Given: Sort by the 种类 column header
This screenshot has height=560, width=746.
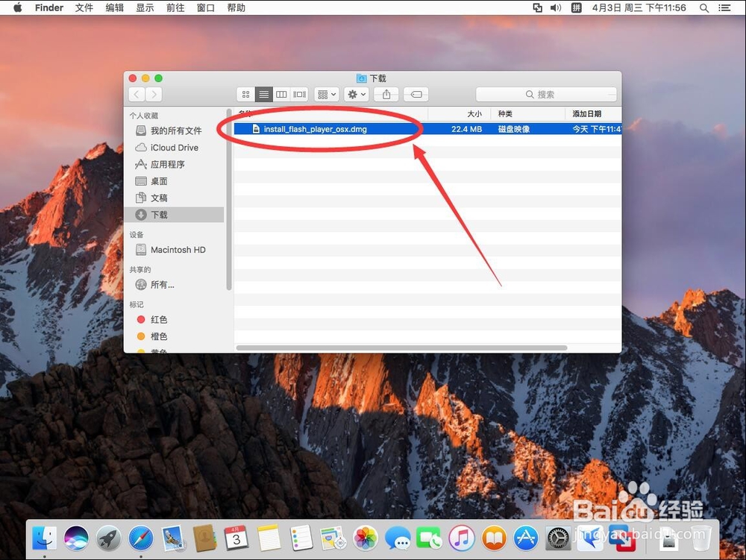Looking at the screenshot, I should click(505, 114).
